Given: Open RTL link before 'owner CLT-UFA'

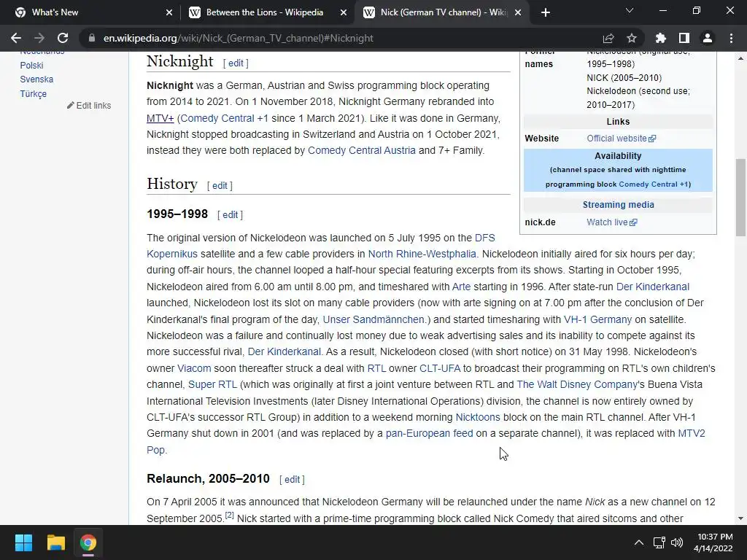Looking at the screenshot, I should pos(376,368).
